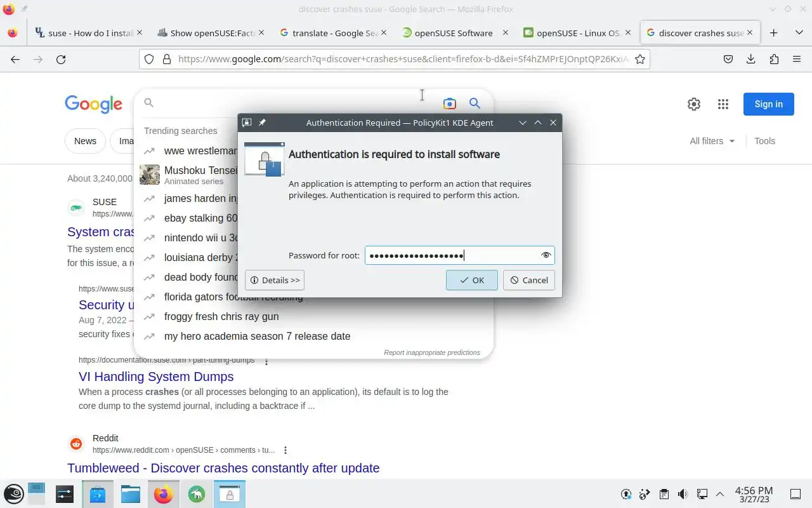Reload the page in Firefox
The image size is (812, 508).
point(61,59)
